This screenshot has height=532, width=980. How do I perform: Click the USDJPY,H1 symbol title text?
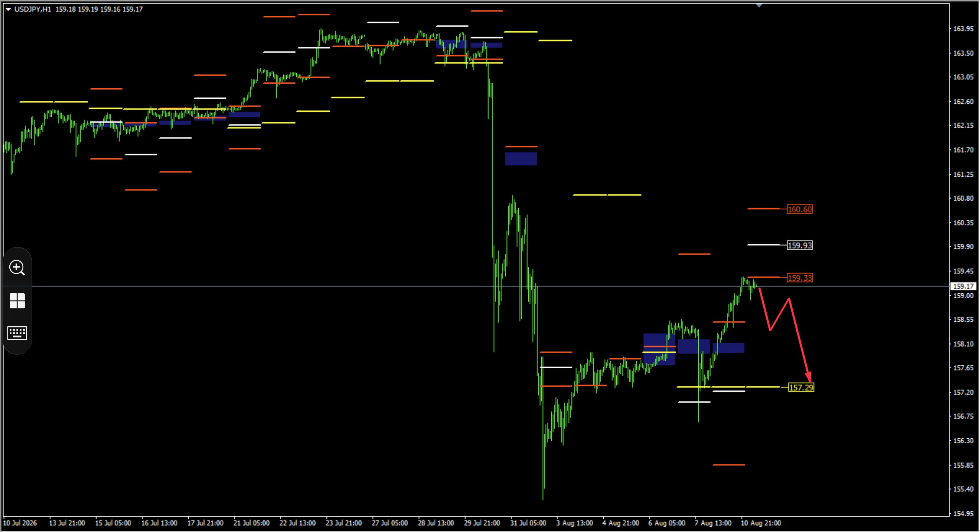(x=33, y=9)
